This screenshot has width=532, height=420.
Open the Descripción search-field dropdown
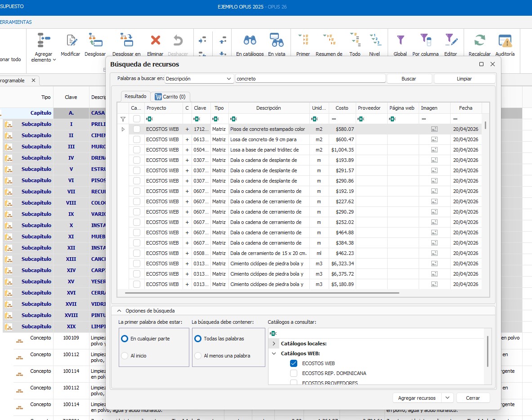229,79
